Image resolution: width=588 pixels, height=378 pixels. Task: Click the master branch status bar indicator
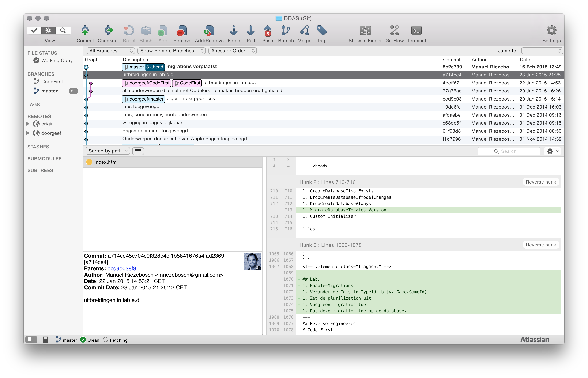(x=66, y=340)
